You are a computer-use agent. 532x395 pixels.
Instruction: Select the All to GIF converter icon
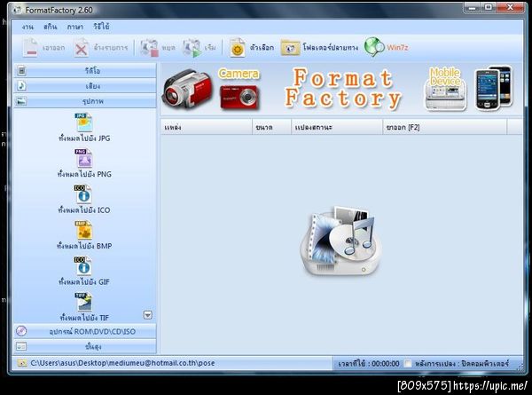point(82,266)
